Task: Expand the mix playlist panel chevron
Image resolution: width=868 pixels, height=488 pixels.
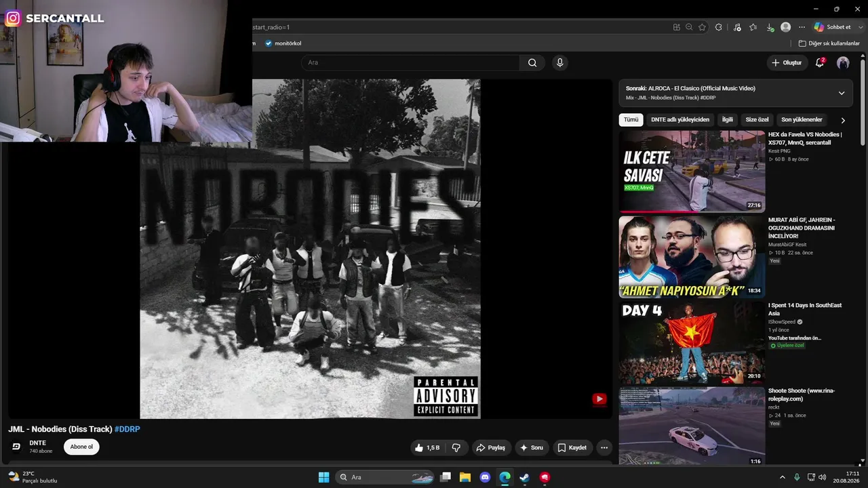Action: point(842,93)
